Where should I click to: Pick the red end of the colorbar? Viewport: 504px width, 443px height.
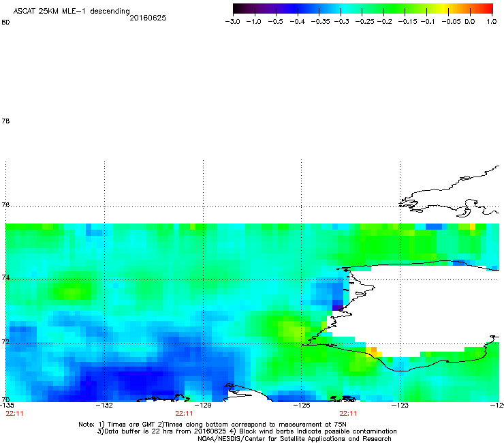click(487, 8)
